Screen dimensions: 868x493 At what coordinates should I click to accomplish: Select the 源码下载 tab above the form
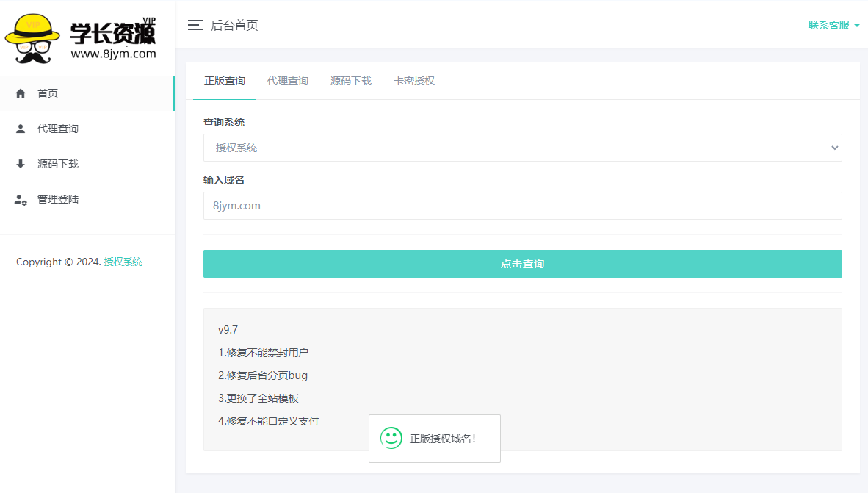(351, 81)
